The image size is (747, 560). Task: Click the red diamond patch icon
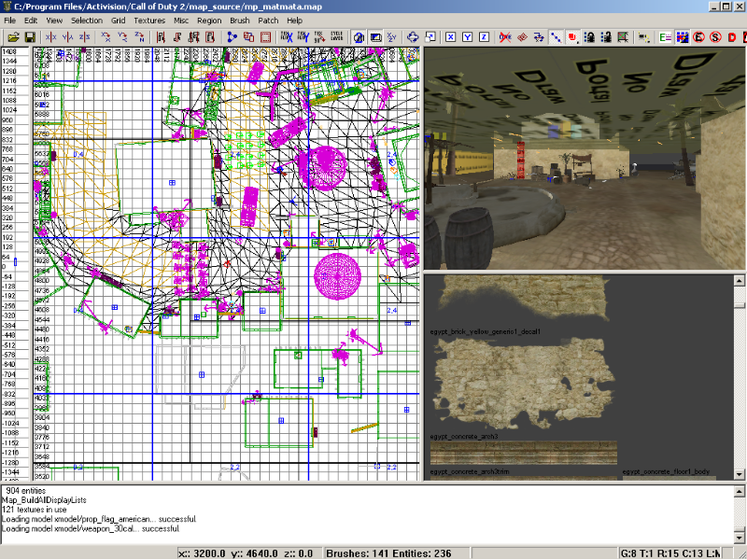tap(522, 37)
